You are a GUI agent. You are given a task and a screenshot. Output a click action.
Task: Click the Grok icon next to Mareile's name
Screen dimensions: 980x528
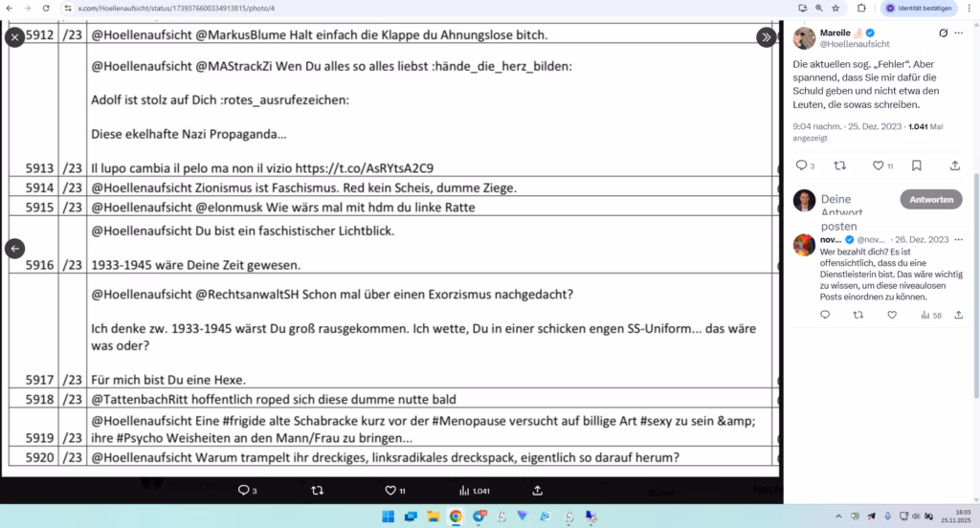[x=944, y=33]
